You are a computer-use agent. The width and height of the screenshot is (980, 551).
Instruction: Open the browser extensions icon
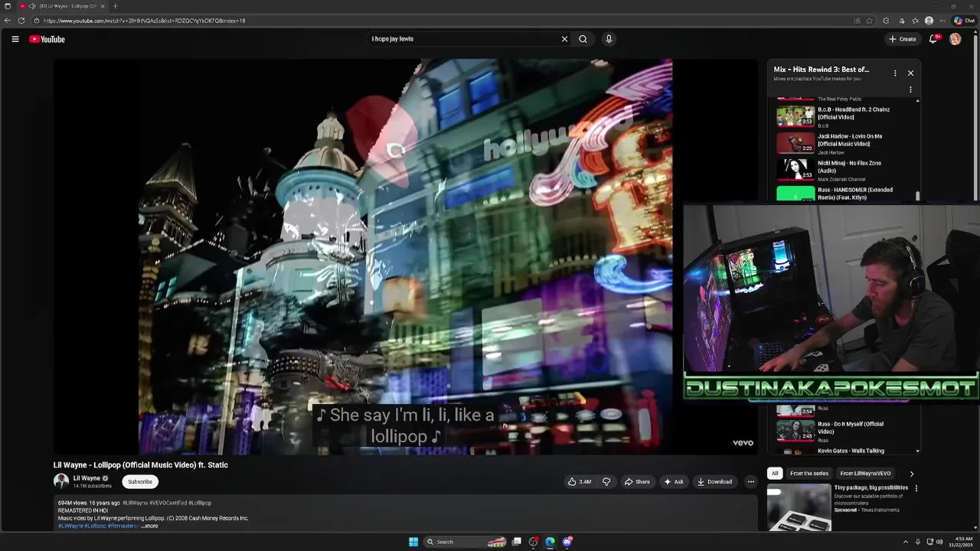pos(886,21)
